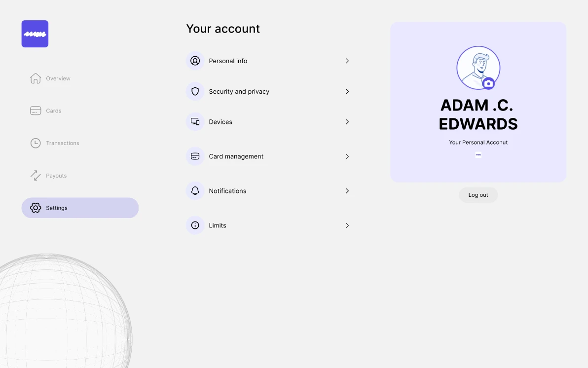Expand the Personal info chevron

[x=347, y=61]
